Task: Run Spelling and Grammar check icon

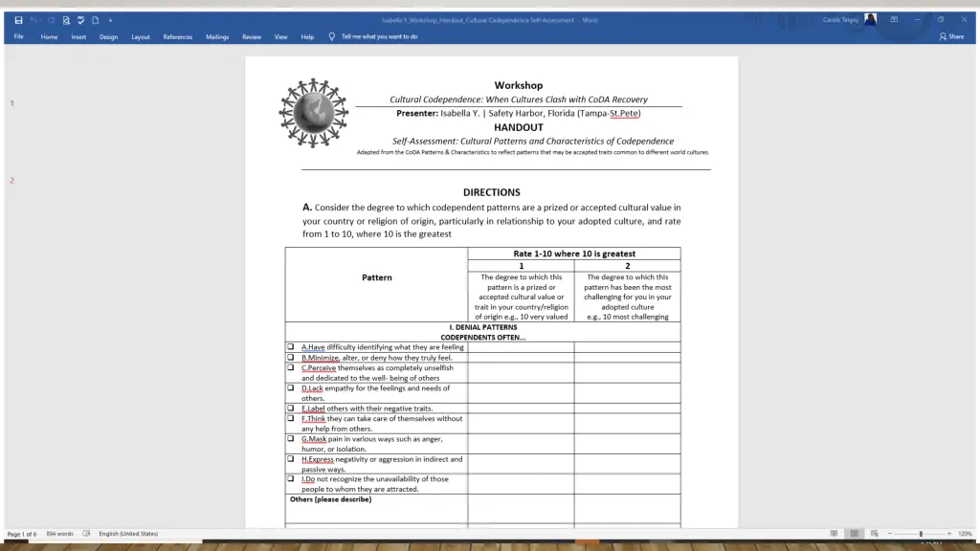Action: click(80, 20)
